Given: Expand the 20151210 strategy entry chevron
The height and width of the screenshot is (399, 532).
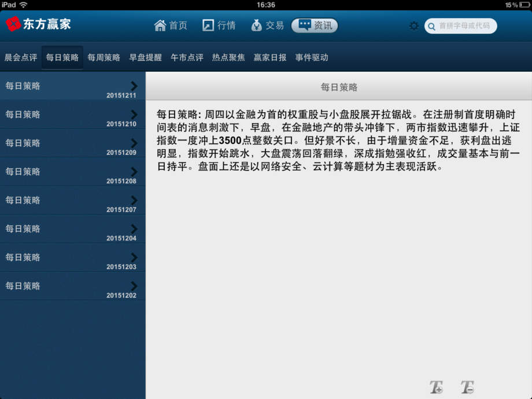Looking at the screenshot, I should pyautogui.click(x=132, y=114).
